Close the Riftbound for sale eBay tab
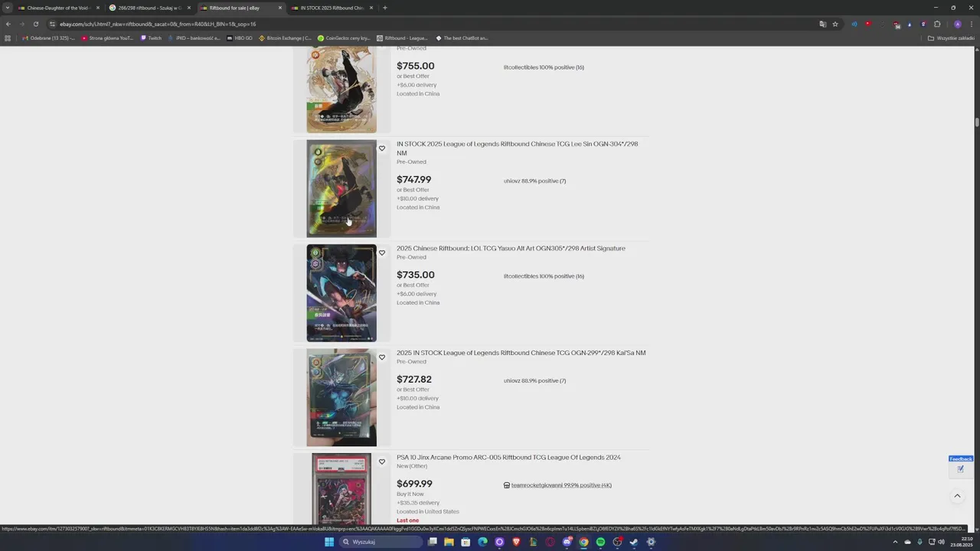The height and width of the screenshot is (551, 980). coord(280,8)
